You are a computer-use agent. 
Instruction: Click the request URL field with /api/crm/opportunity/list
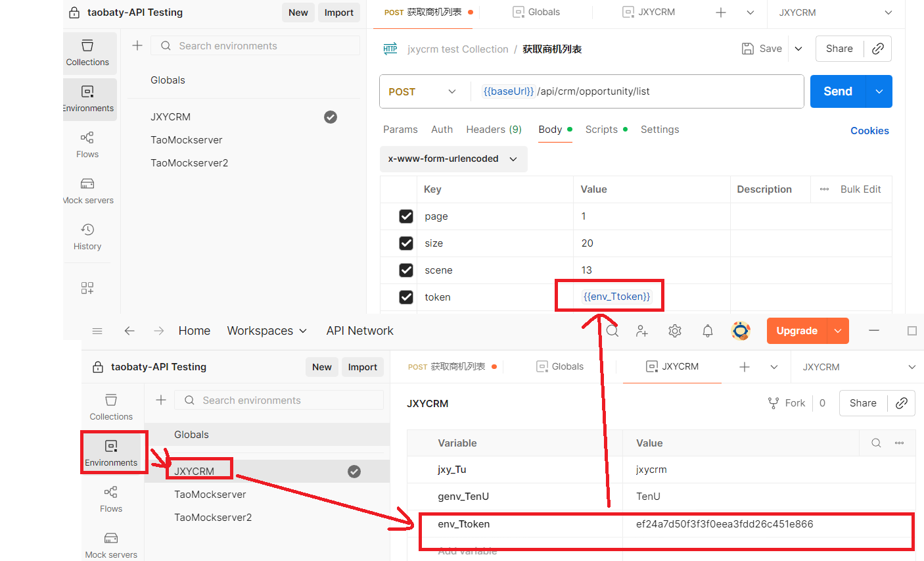637,91
